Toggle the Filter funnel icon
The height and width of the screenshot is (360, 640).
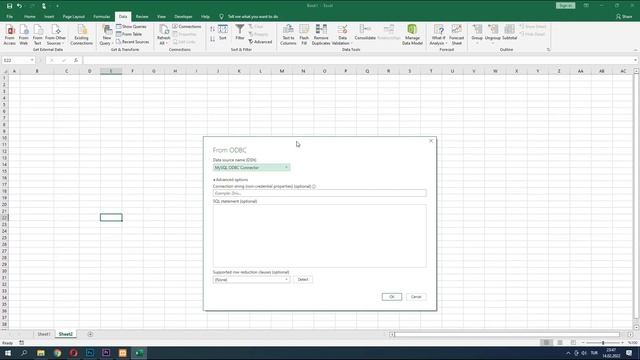pos(240,32)
